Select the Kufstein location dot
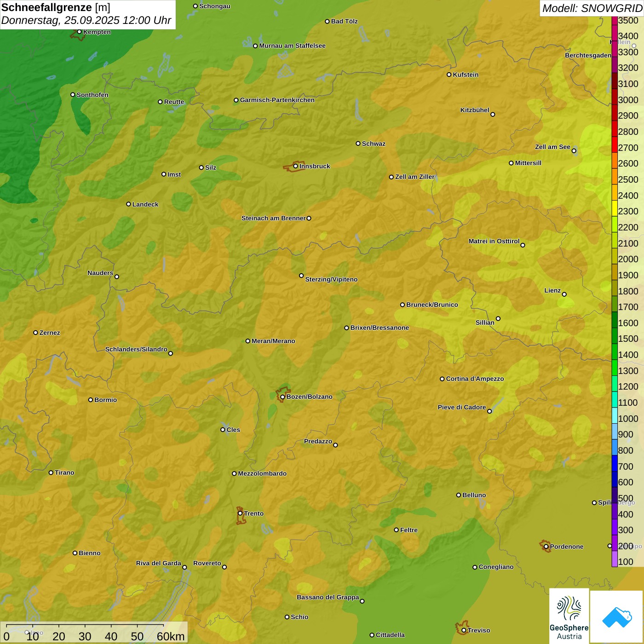 coord(449,75)
